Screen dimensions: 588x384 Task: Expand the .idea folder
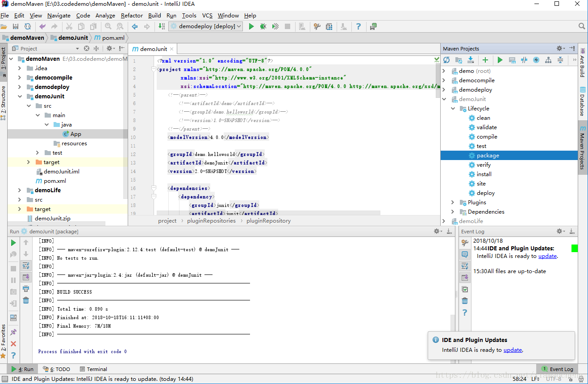20,68
